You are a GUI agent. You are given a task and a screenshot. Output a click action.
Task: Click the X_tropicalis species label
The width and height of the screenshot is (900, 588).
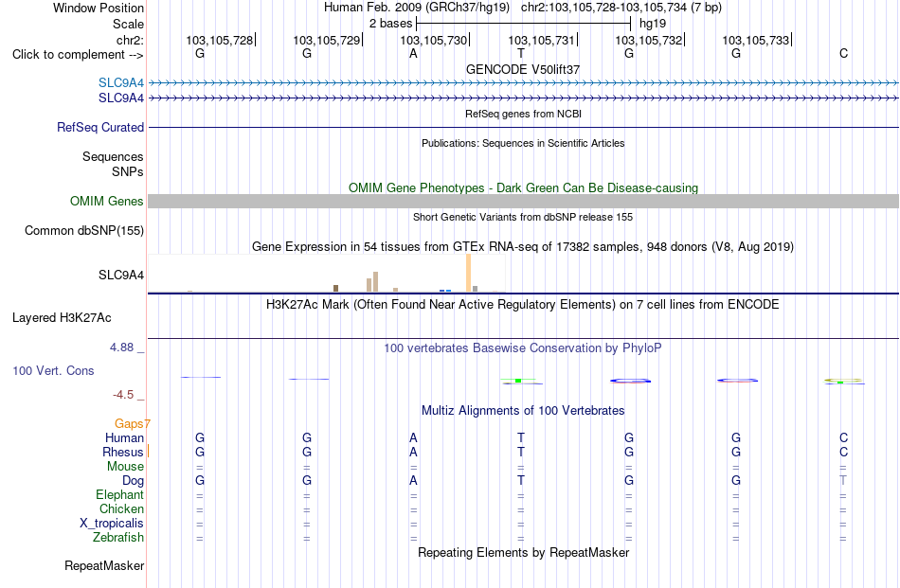tap(112, 524)
